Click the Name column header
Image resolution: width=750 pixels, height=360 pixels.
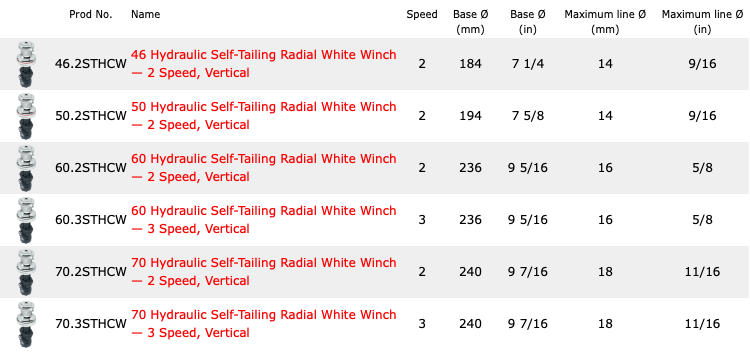tap(145, 14)
